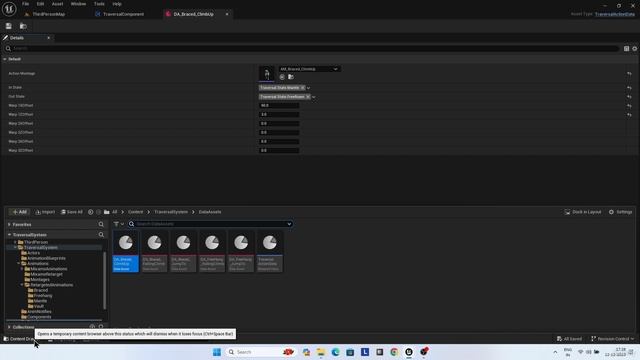Screen dimensions: 640x360
Task: Click the Warp 3ZOffset value field
Action: click(x=279, y=151)
